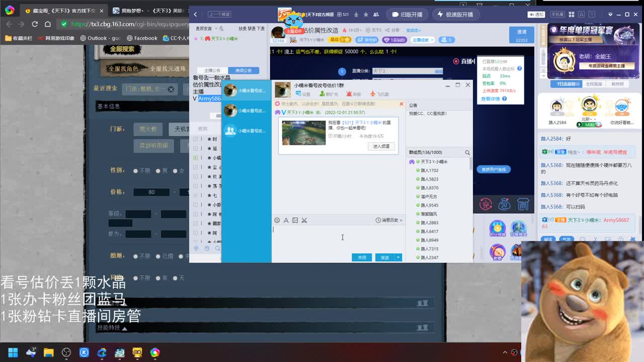Expand 消息历史 message history panel
The height and width of the screenshot is (362, 644).
tap(389, 220)
